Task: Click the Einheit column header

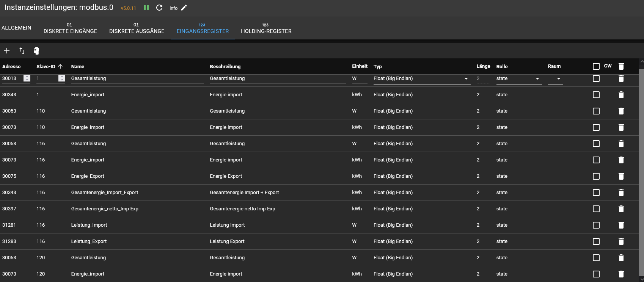Action: pyautogui.click(x=360, y=66)
